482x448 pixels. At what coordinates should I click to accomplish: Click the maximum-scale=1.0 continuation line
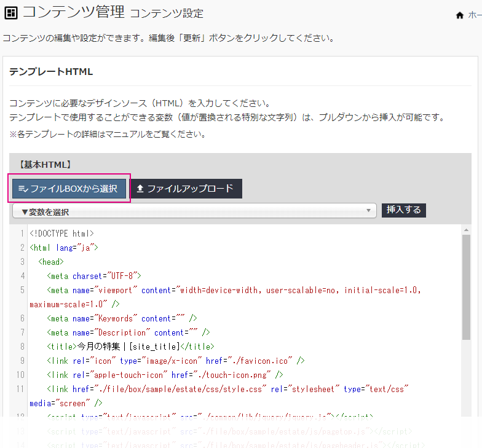pos(74,304)
